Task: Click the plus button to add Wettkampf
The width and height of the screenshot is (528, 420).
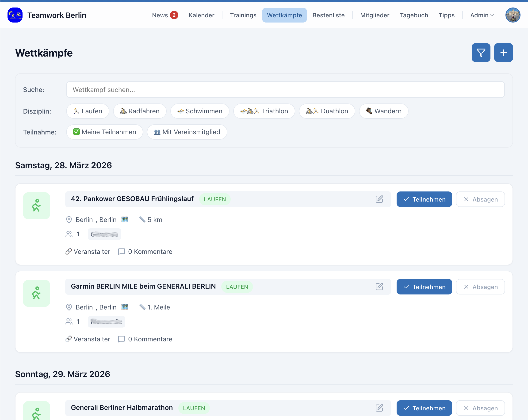Action: point(503,53)
